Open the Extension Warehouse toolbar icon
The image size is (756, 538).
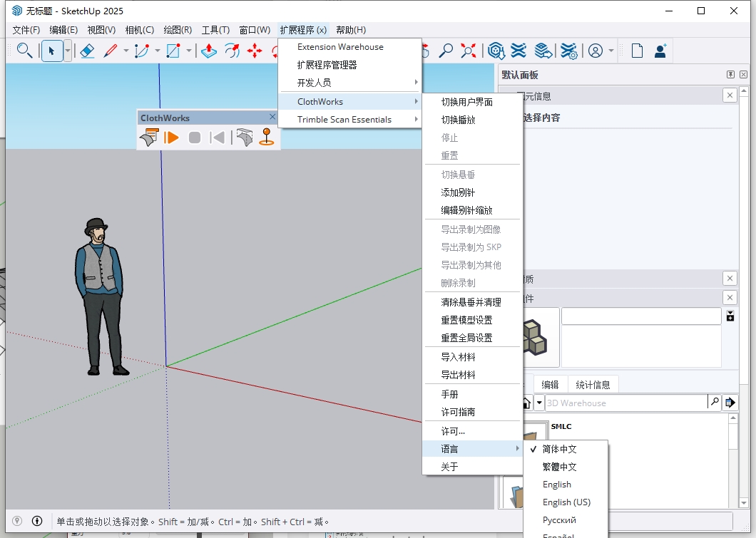[519, 51]
